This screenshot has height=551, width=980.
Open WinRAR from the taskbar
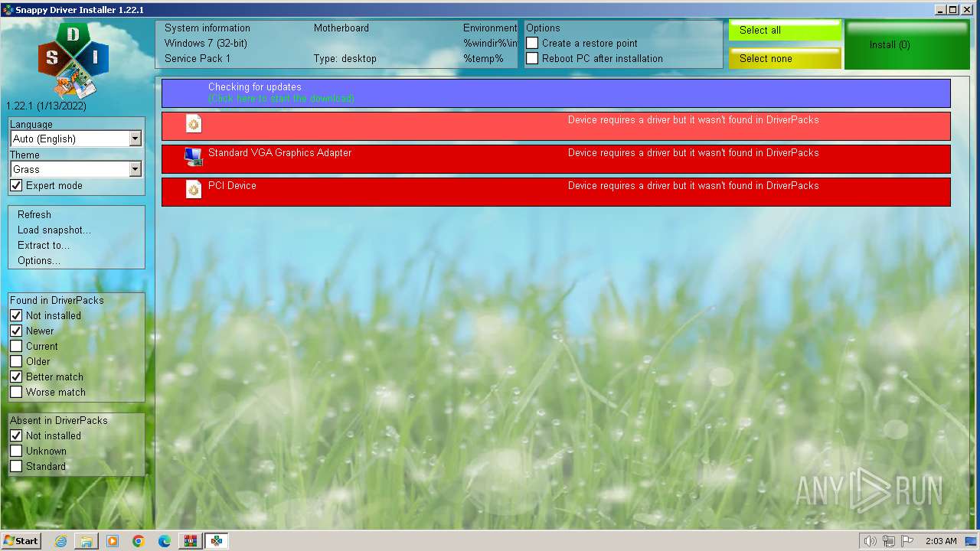click(x=190, y=541)
